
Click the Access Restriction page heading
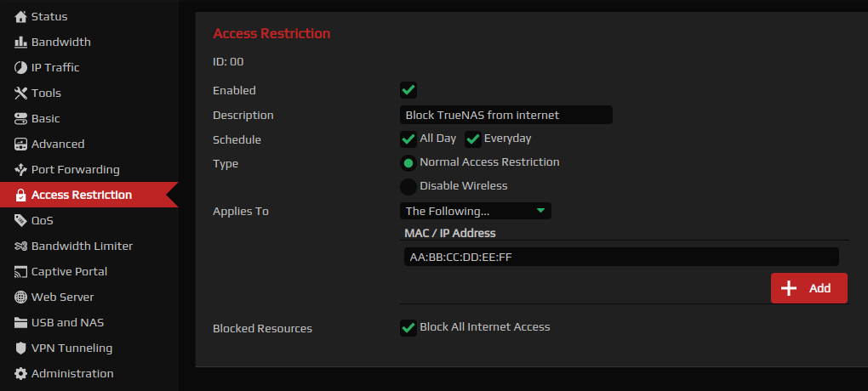click(271, 34)
